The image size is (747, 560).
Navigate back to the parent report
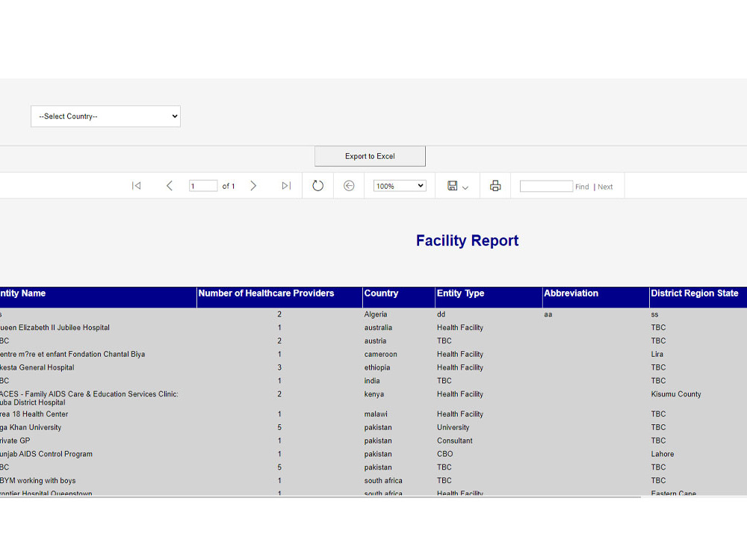pyautogui.click(x=348, y=185)
